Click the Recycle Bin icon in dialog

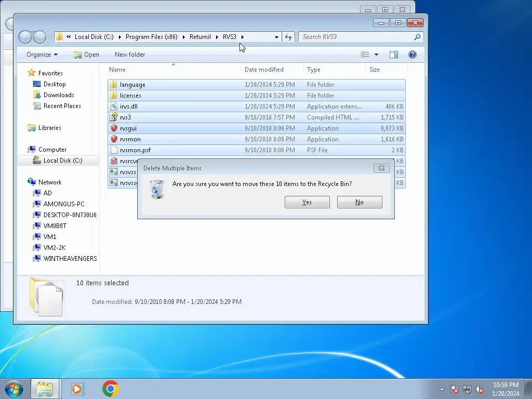(x=157, y=189)
